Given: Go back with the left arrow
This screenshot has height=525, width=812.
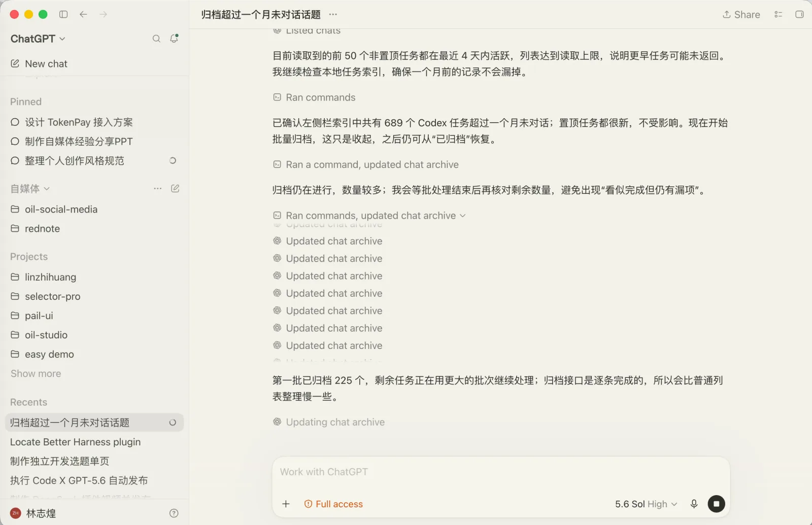Looking at the screenshot, I should tap(83, 14).
